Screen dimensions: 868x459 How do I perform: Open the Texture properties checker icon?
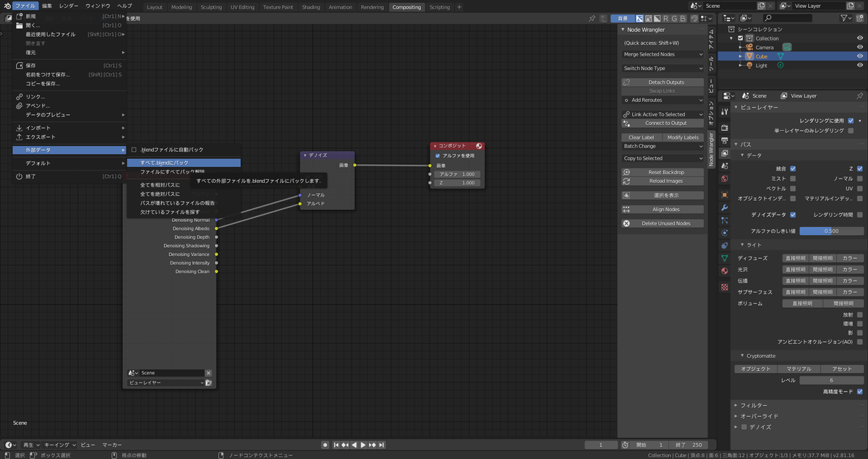point(724,287)
